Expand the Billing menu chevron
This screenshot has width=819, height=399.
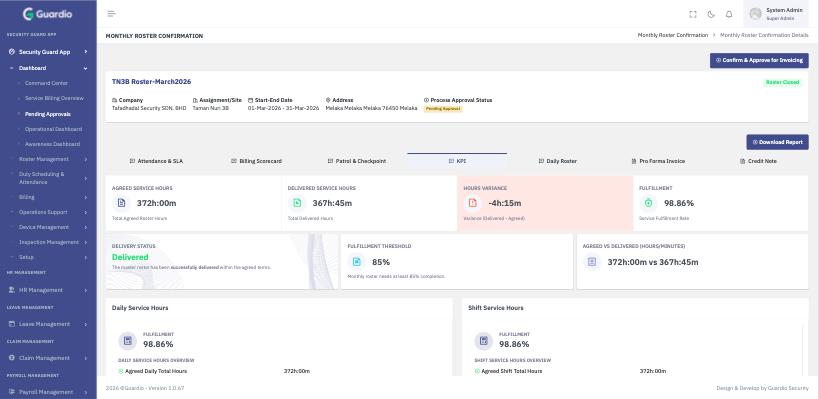tap(86, 197)
